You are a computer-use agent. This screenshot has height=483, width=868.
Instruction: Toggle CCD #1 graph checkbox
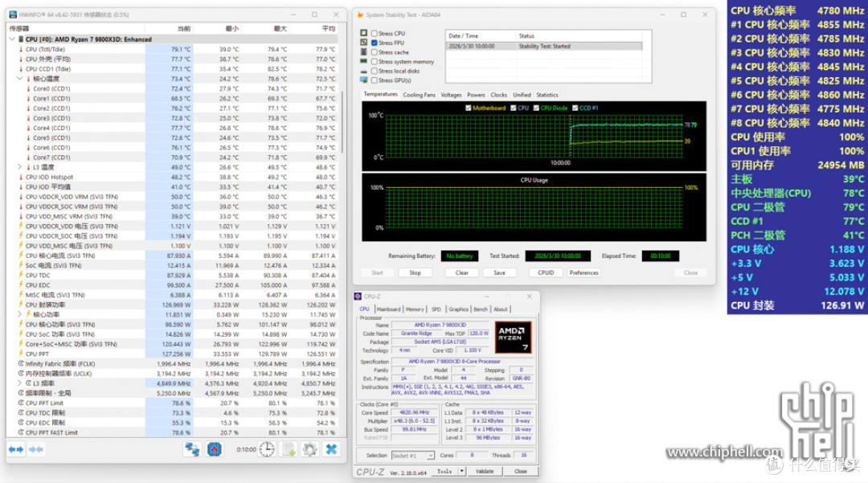(x=575, y=108)
